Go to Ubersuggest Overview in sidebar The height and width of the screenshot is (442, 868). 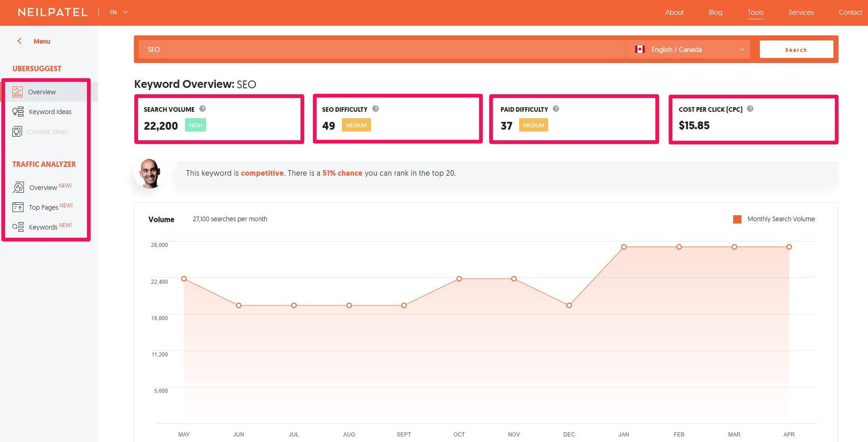pos(42,92)
